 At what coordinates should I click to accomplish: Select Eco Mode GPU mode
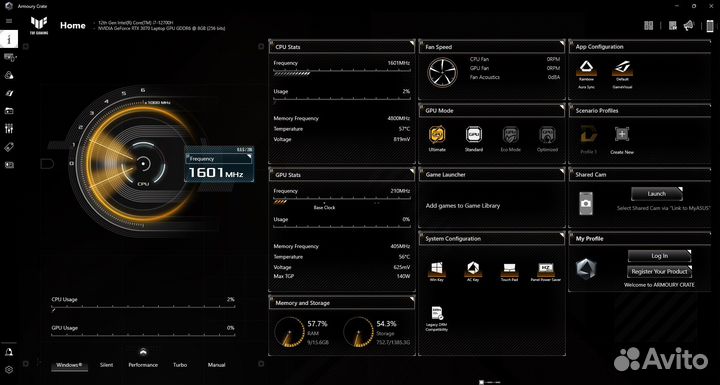pos(510,139)
